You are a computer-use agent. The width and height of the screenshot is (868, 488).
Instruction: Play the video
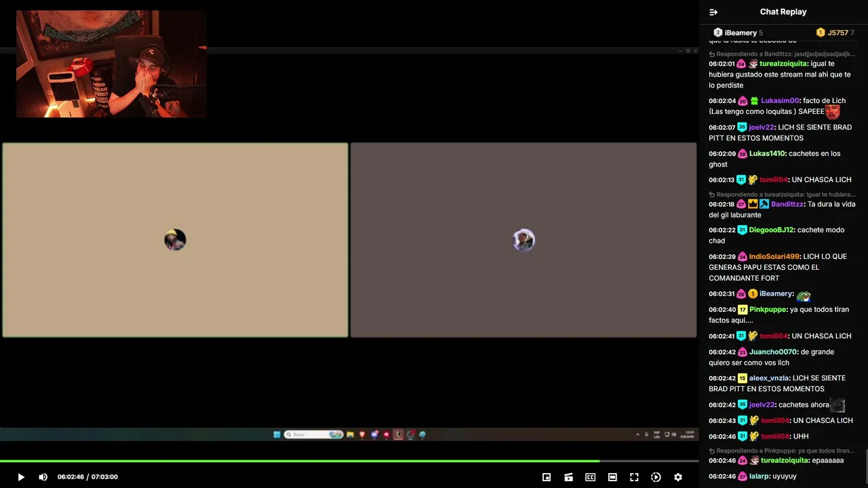pos(21,477)
